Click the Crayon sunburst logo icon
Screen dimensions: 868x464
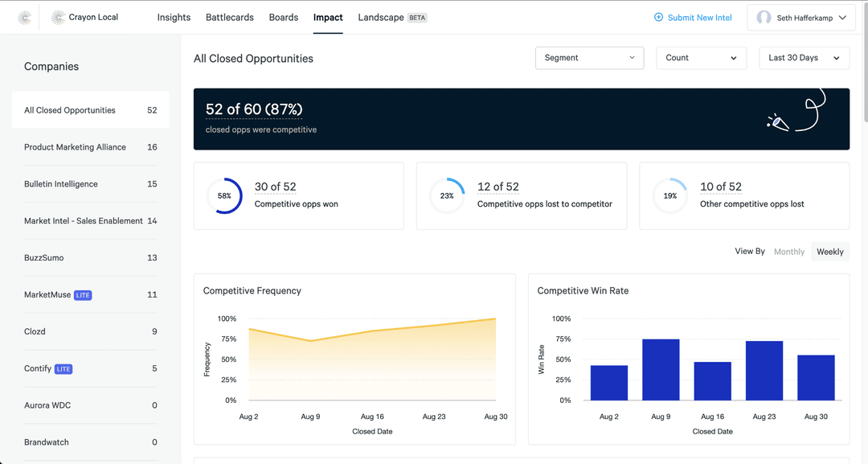click(x=25, y=17)
